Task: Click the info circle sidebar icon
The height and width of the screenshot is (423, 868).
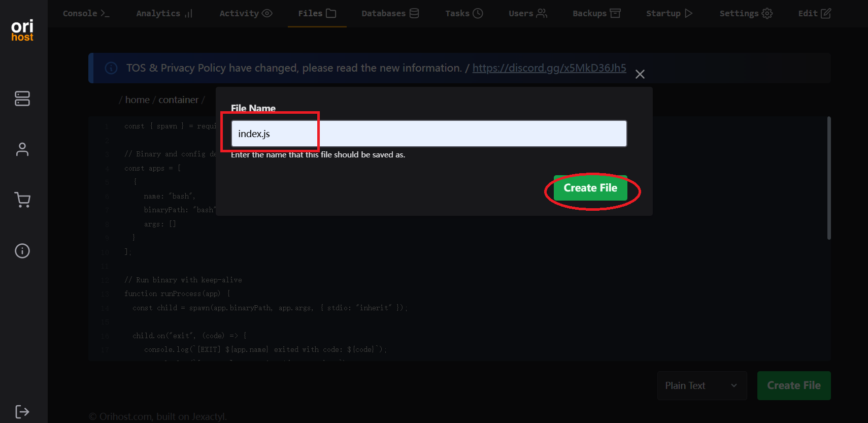Action: point(22,251)
